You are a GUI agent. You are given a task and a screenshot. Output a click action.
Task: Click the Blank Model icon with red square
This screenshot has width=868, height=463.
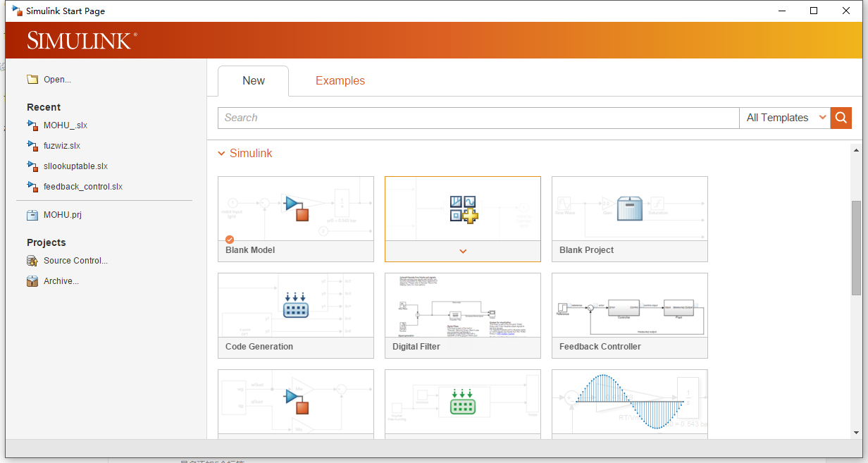tap(296, 208)
